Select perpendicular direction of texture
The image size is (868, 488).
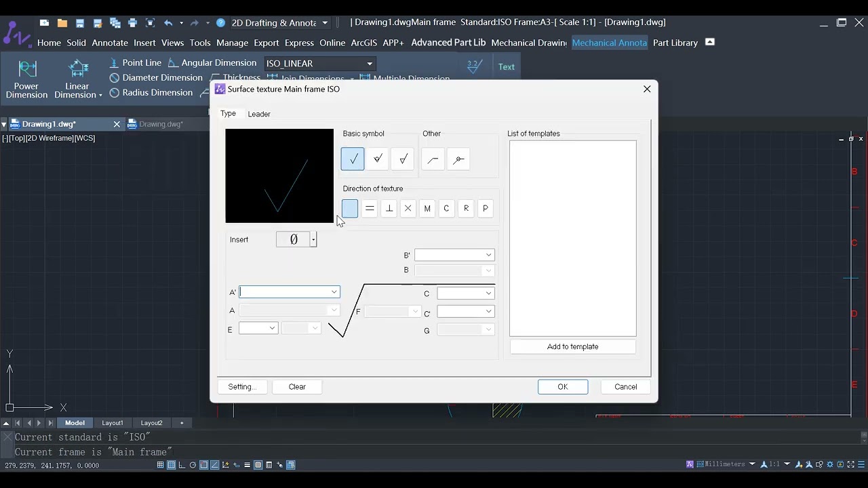(389, 209)
